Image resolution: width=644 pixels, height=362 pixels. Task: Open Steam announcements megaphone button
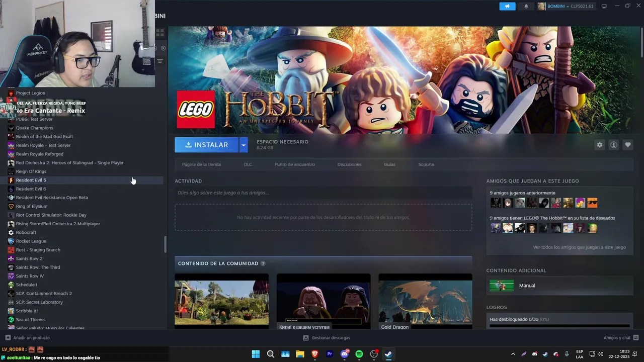click(507, 6)
